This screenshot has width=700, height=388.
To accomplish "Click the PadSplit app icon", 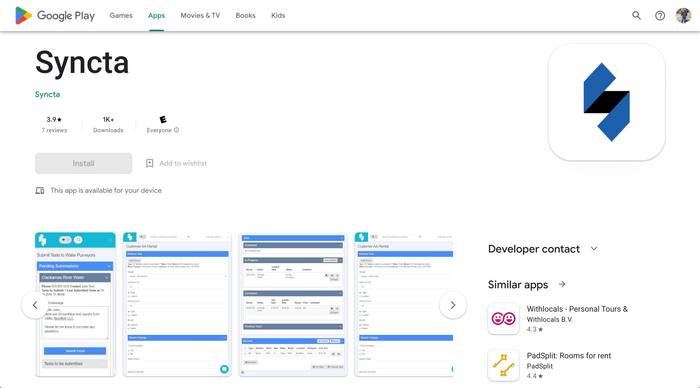I will 504,365.
